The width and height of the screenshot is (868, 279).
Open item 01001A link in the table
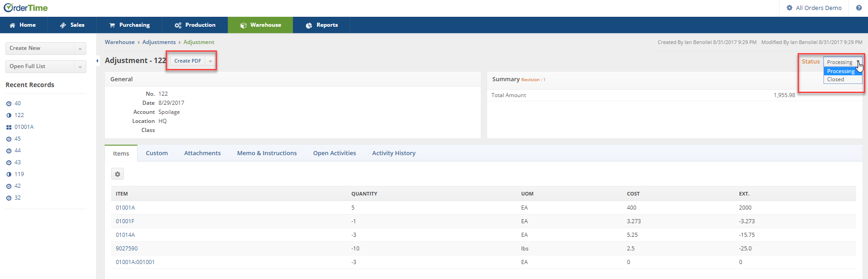(x=125, y=208)
